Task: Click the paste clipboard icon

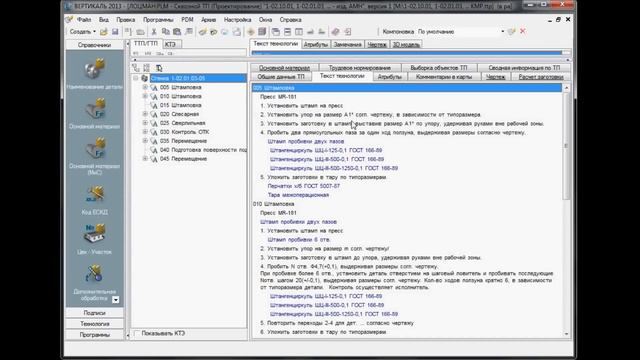Action: (177, 31)
